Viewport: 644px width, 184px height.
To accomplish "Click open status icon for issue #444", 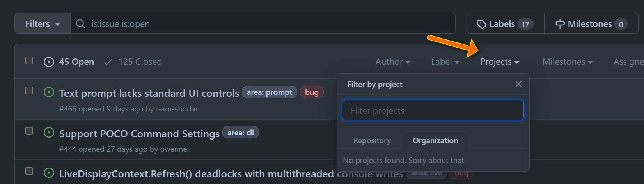I will coord(49,133).
